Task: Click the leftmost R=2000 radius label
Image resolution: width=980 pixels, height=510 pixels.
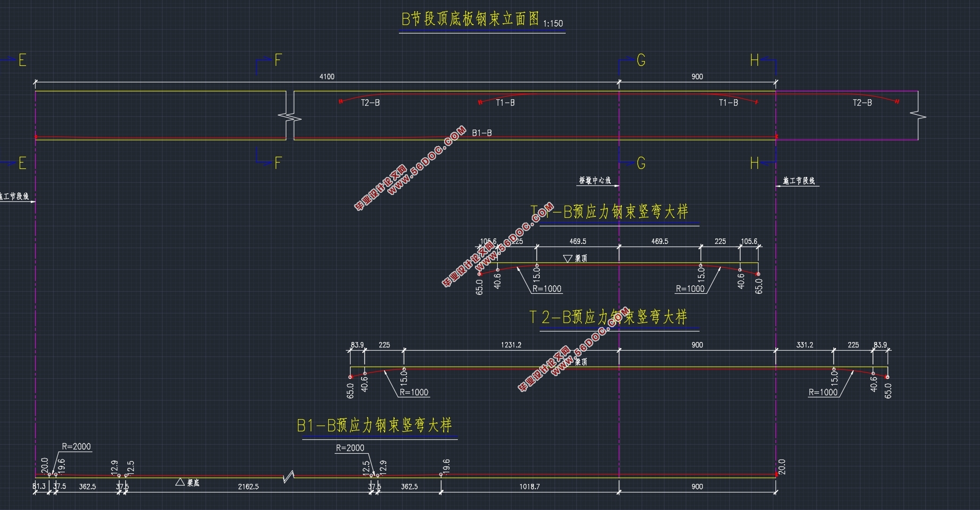Action: pyautogui.click(x=76, y=447)
